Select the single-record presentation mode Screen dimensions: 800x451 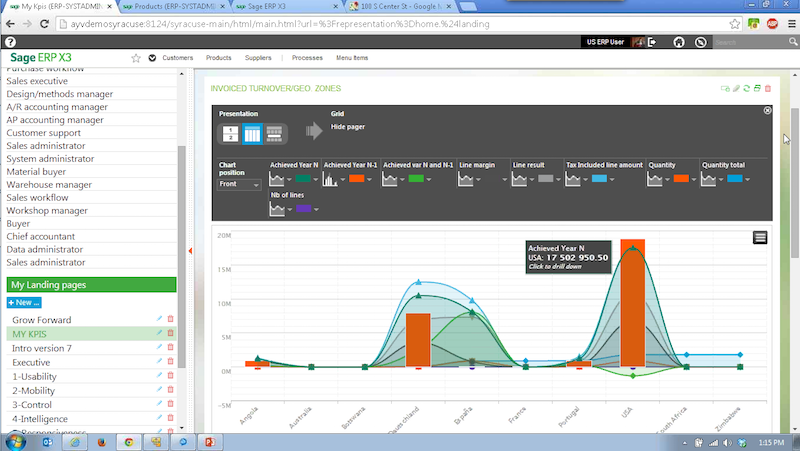230,133
